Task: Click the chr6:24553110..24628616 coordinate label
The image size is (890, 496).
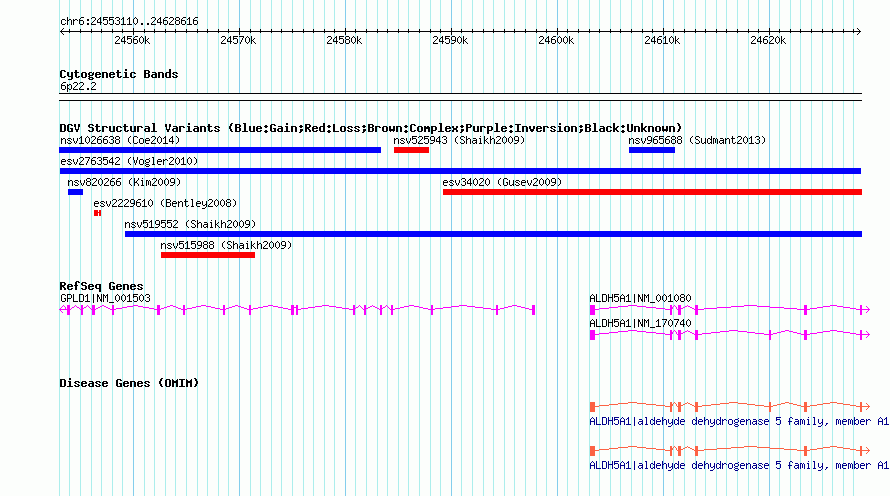Action: [129, 21]
